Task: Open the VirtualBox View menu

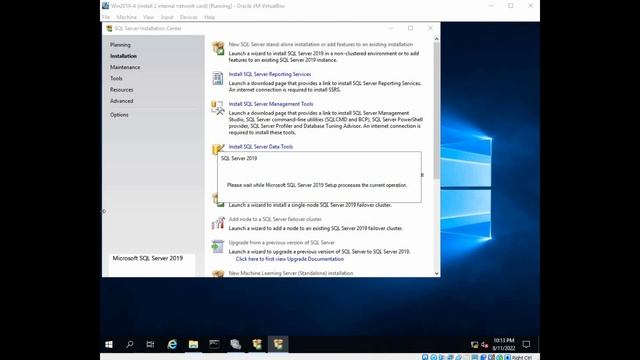Action: (x=149, y=17)
